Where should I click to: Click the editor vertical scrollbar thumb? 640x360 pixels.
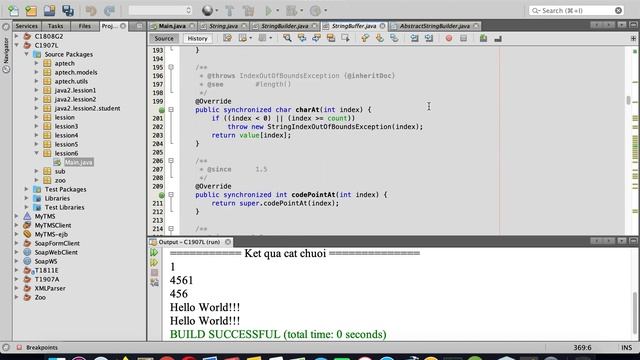(x=629, y=100)
